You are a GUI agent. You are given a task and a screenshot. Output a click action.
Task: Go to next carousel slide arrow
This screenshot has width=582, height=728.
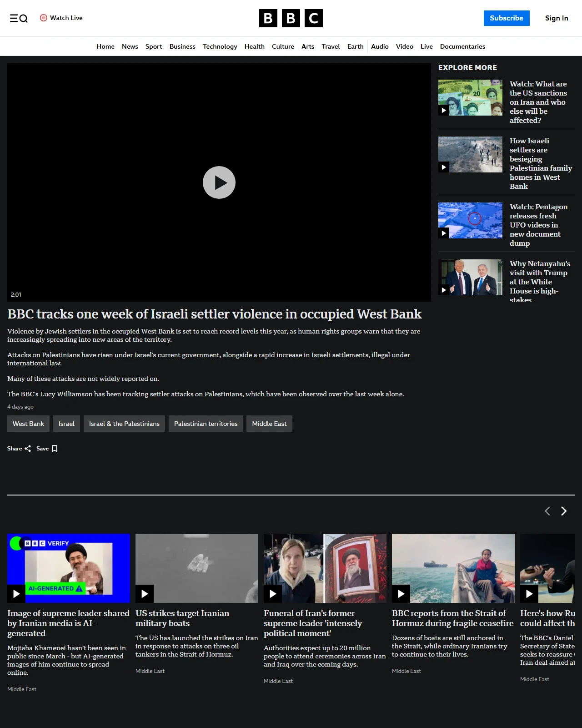point(564,511)
